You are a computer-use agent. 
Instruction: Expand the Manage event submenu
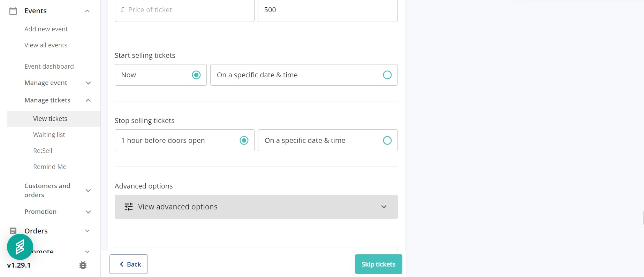pos(88,83)
